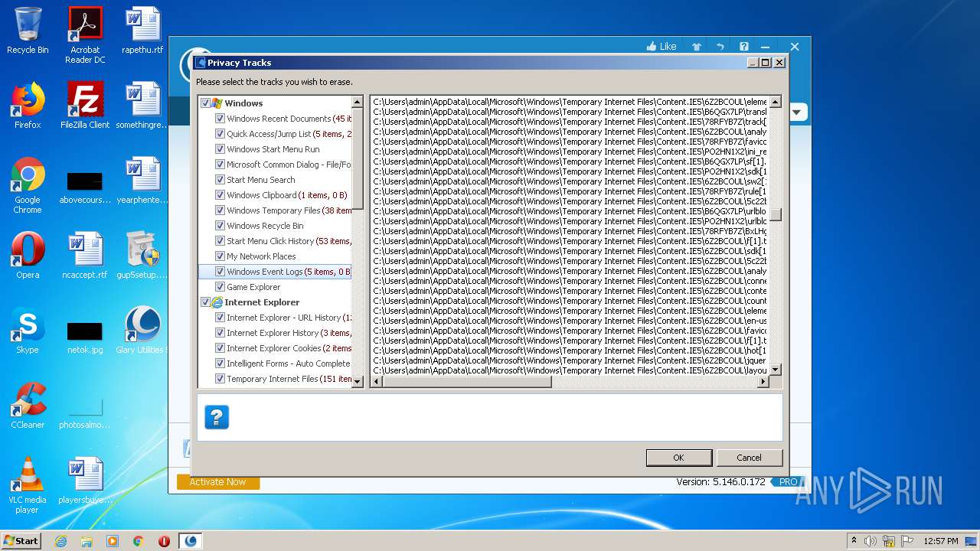Viewport: 980px width, 551px height.
Task: Click the help icon in Glary titlebar
Action: point(744,47)
